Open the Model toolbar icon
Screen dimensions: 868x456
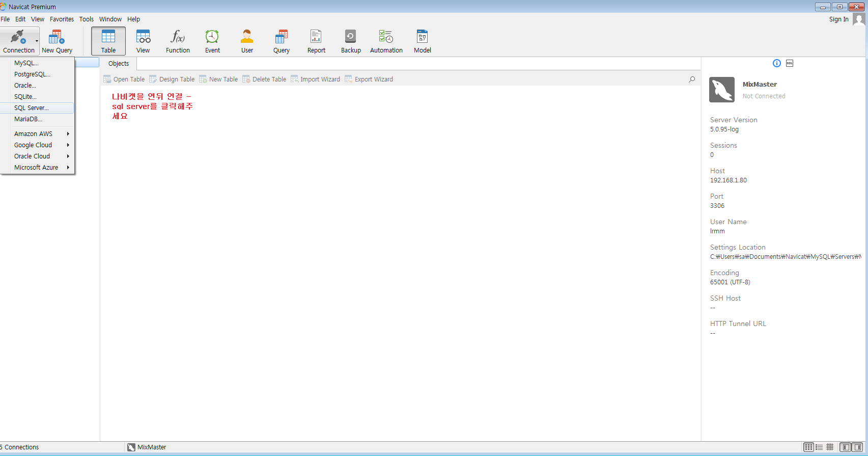(422, 41)
